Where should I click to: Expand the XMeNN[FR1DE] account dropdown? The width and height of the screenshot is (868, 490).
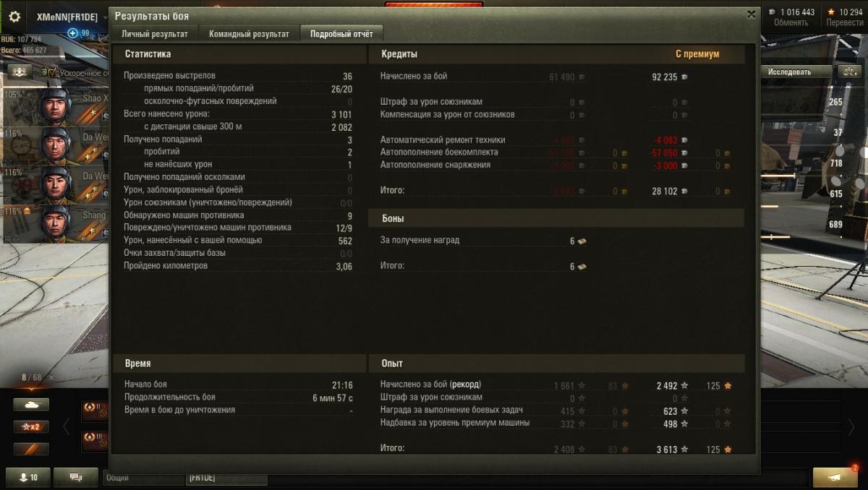(x=105, y=17)
